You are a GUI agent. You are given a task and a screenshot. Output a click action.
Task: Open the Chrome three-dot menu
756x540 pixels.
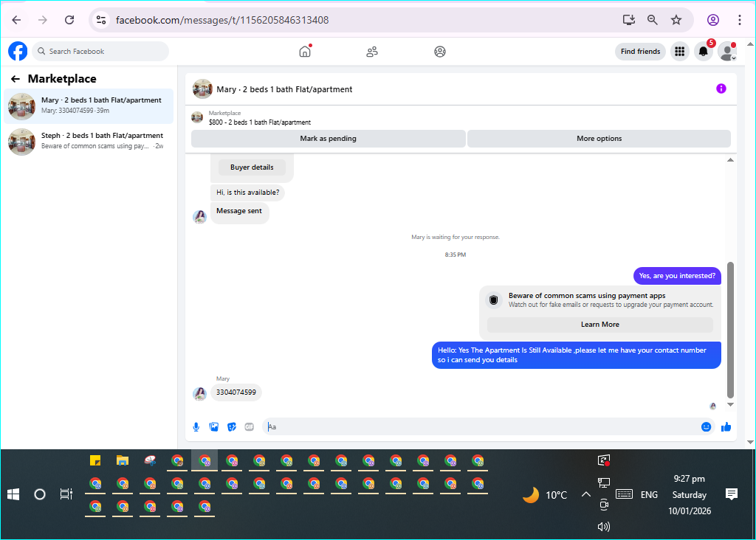pyautogui.click(x=740, y=20)
